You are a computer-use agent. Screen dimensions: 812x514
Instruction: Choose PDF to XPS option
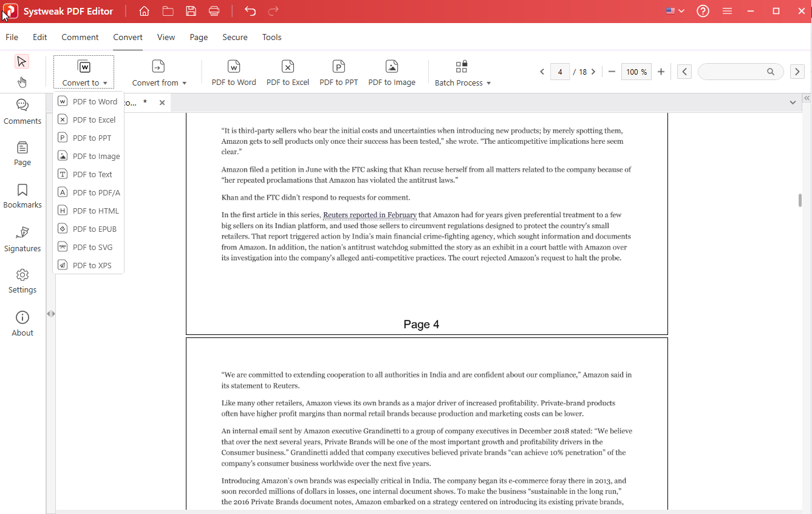pos(89,265)
